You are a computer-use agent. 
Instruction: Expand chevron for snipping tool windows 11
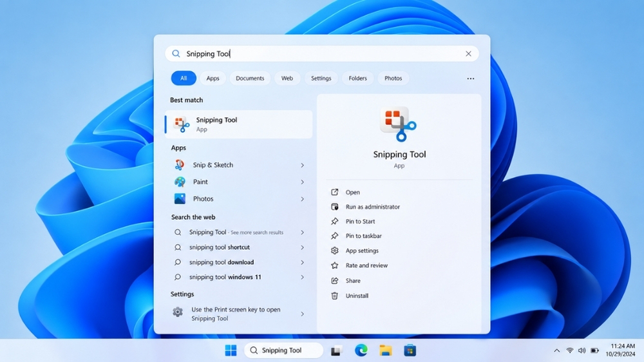click(x=302, y=278)
